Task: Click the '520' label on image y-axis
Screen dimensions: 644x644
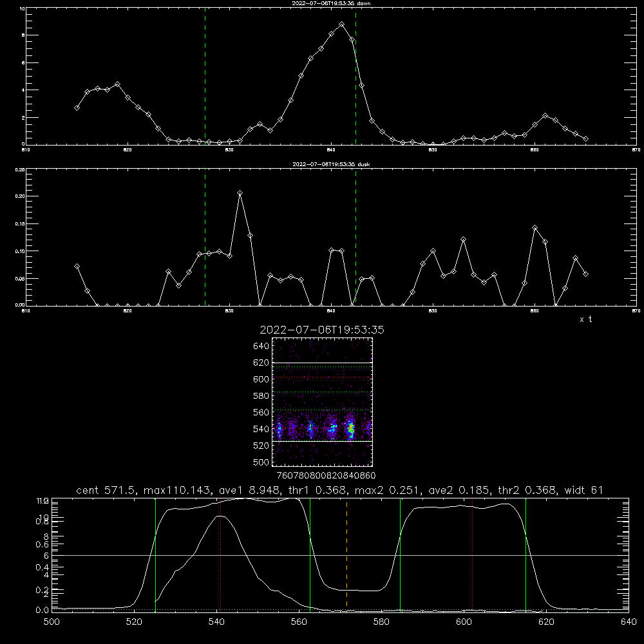Action: click(x=261, y=446)
